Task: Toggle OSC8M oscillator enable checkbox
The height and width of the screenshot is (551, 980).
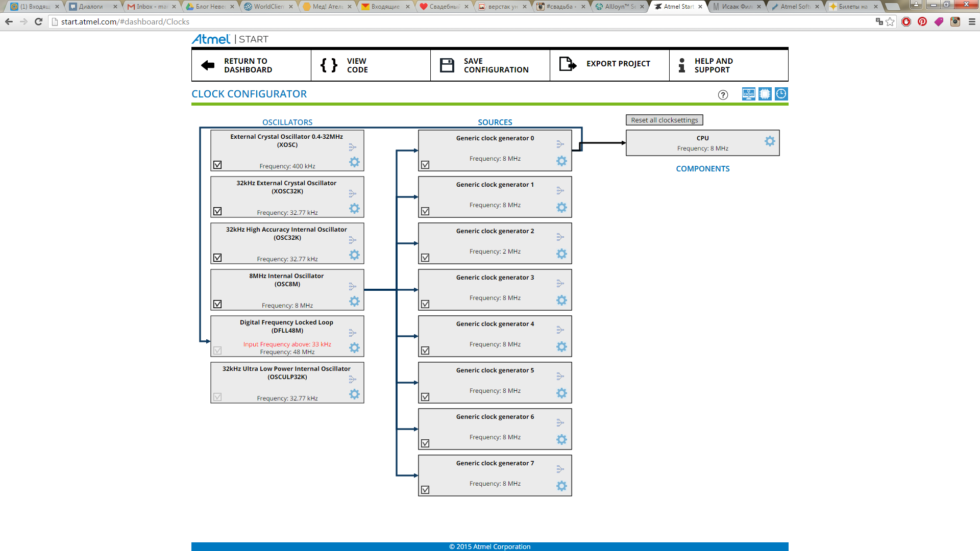Action: 217,304
